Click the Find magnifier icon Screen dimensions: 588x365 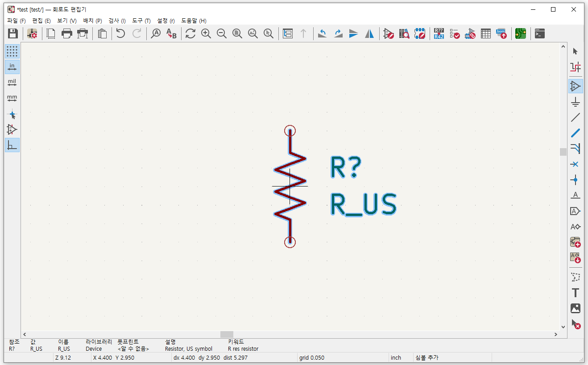click(x=156, y=33)
